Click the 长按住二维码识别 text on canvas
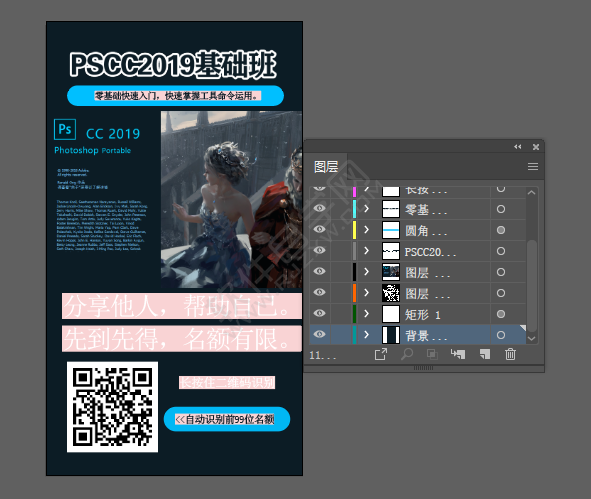Screen dimensions: 591x499 [227, 383]
